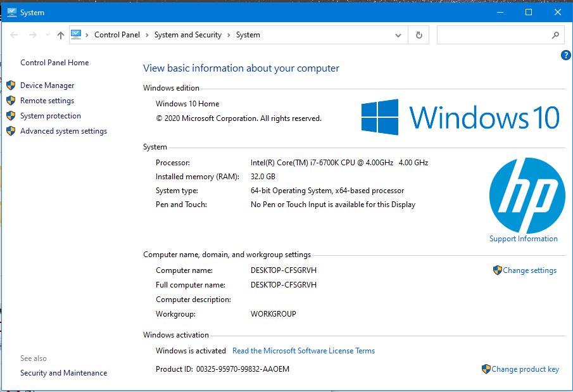Image resolution: width=573 pixels, height=392 pixels.
Task: Click the Forward navigation arrow
Action: (x=33, y=35)
